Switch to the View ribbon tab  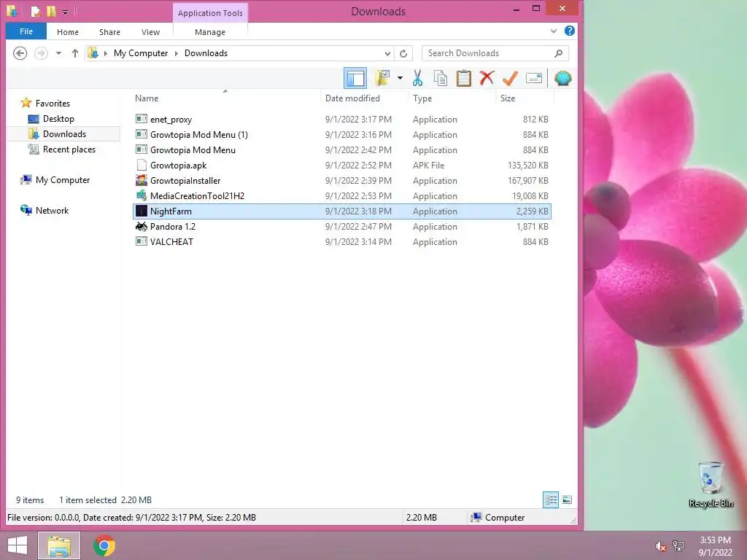click(150, 32)
